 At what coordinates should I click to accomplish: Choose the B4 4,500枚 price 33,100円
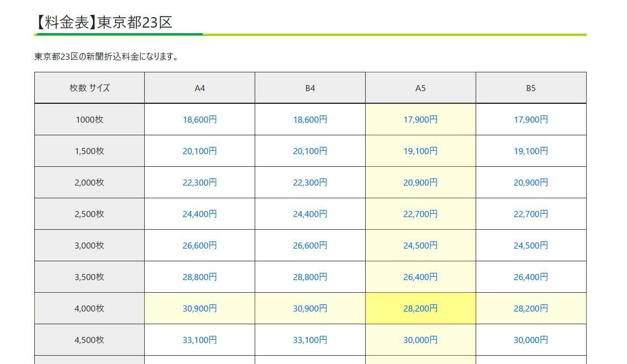point(310,340)
